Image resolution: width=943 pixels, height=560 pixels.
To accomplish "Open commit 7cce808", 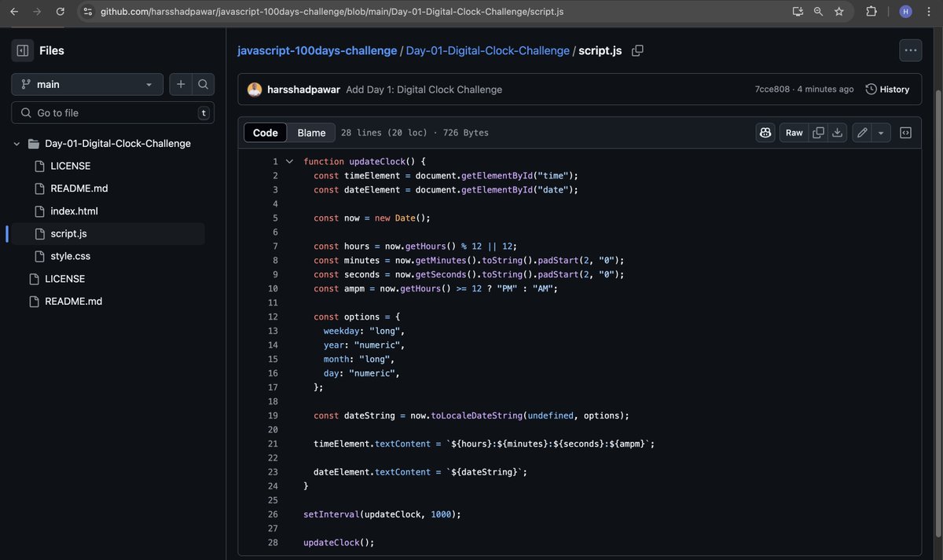I will point(772,90).
